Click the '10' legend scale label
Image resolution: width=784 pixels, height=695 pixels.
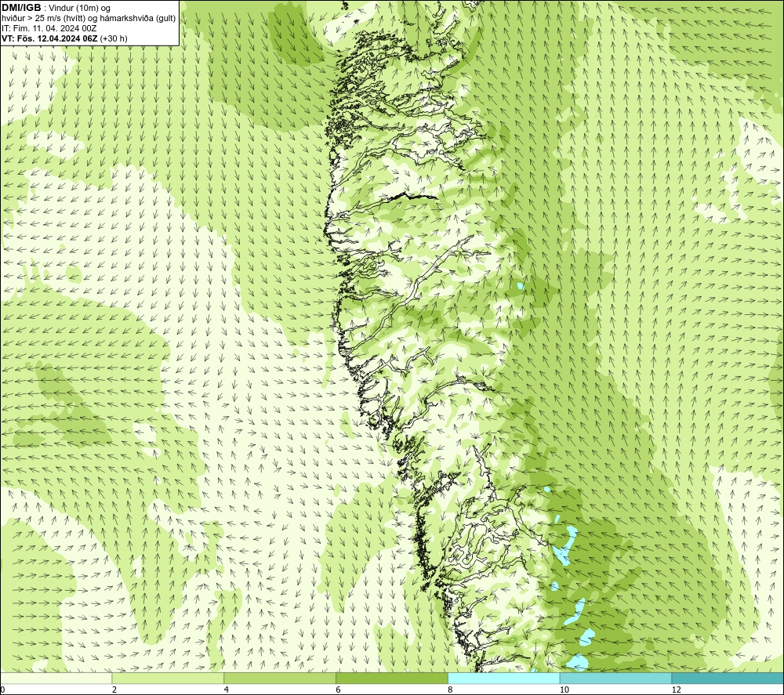tap(564, 690)
